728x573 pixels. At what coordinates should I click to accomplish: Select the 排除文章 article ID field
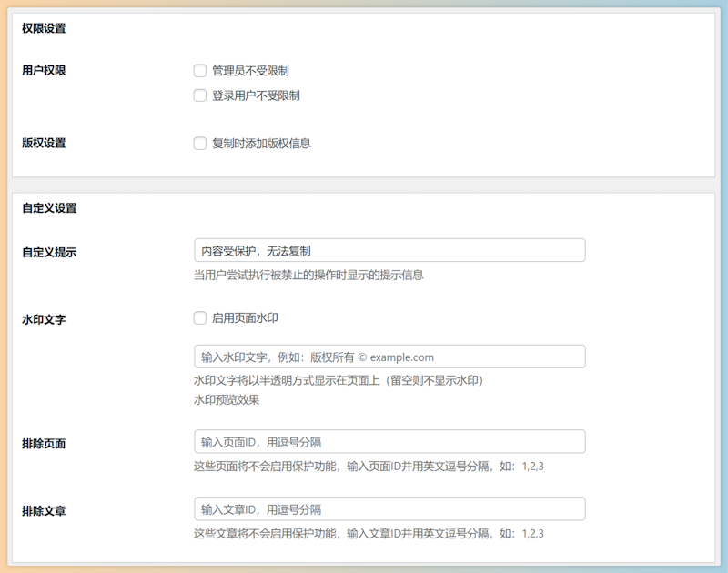pos(389,509)
